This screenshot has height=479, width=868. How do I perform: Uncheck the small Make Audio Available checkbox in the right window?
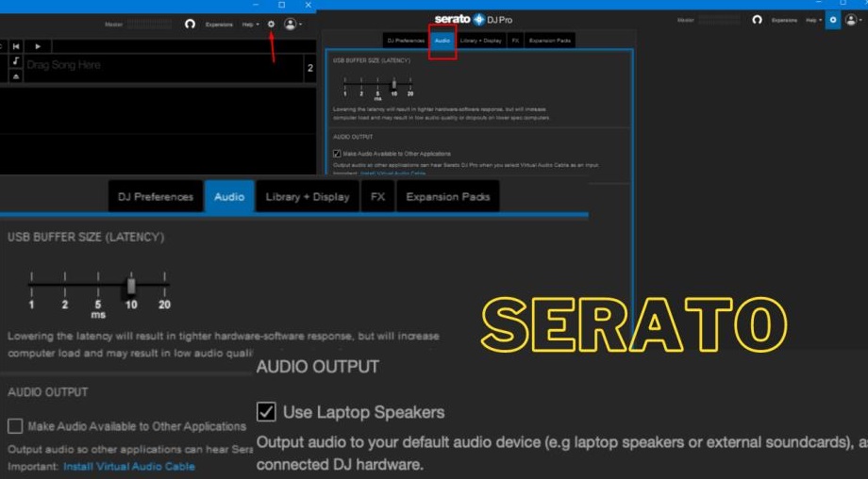coord(337,153)
